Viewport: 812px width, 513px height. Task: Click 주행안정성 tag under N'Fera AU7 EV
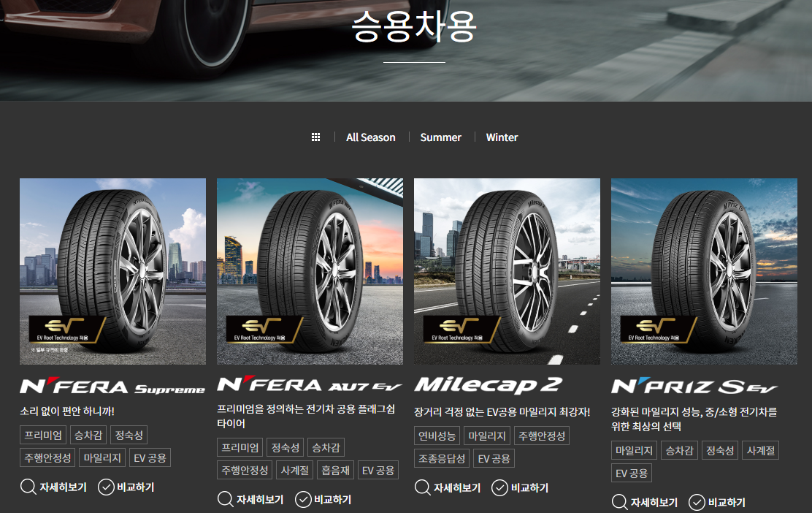pos(245,470)
